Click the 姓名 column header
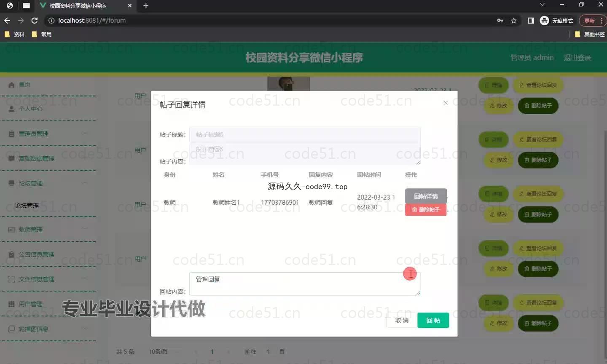 click(x=219, y=175)
